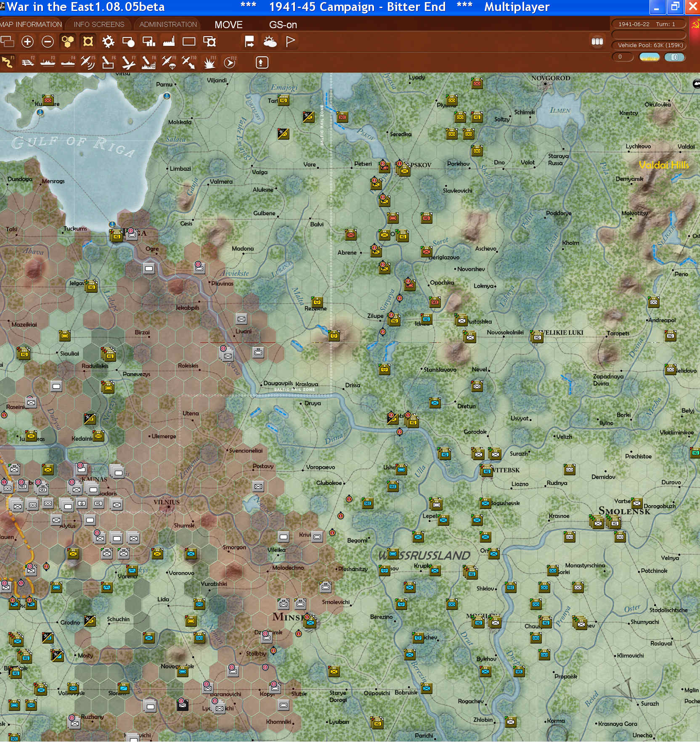Screen dimensions: 700x742
Task: Click the zoom out minus icon
Action: click(48, 41)
